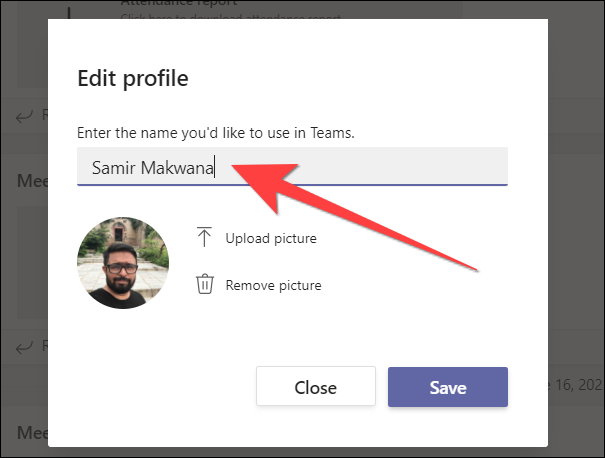Click the trash can icon

(x=205, y=285)
